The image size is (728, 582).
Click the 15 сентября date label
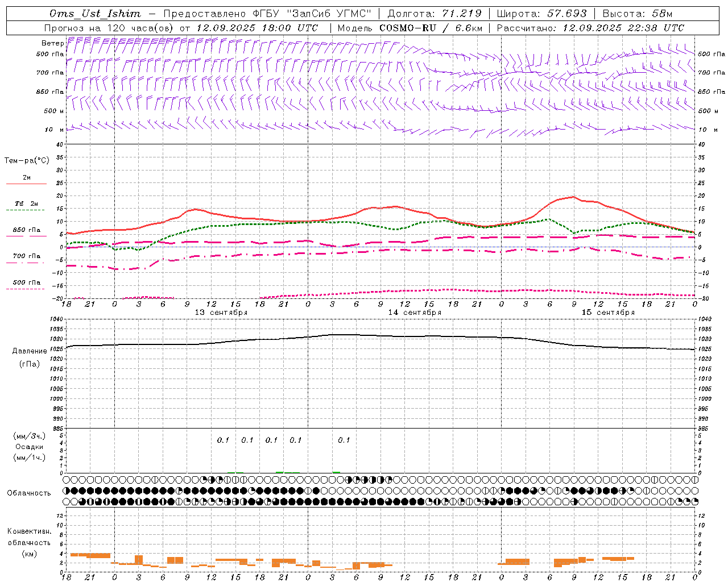tap(608, 312)
